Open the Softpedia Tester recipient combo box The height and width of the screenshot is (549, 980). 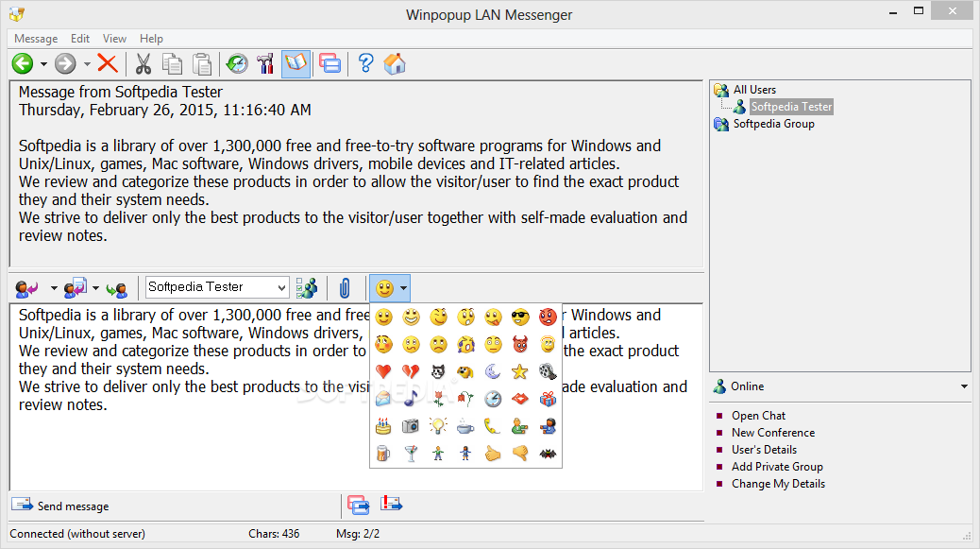pyautogui.click(x=217, y=287)
